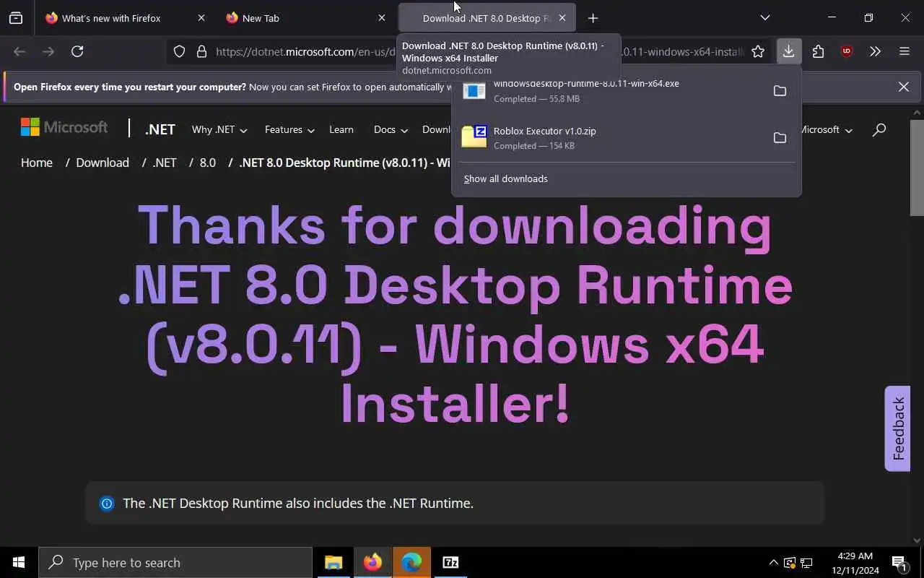
Task: Click the Microsoft logo
Action: click(64, 128)
